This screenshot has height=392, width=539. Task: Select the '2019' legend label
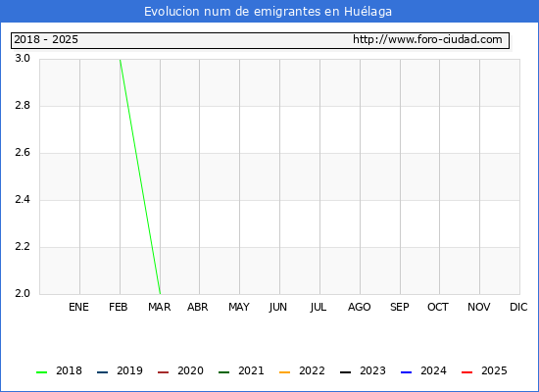click(129, 370)
